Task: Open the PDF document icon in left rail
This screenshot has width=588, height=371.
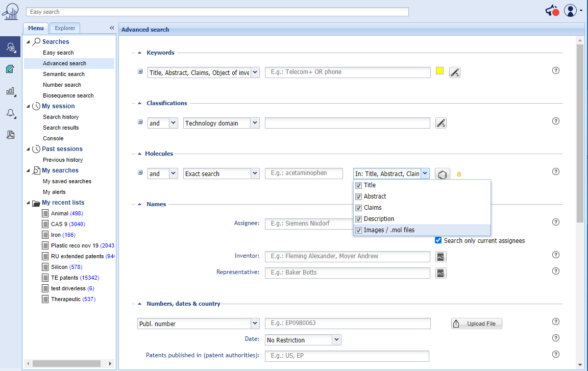Action: pyautogui.click(x=11, y=135)
